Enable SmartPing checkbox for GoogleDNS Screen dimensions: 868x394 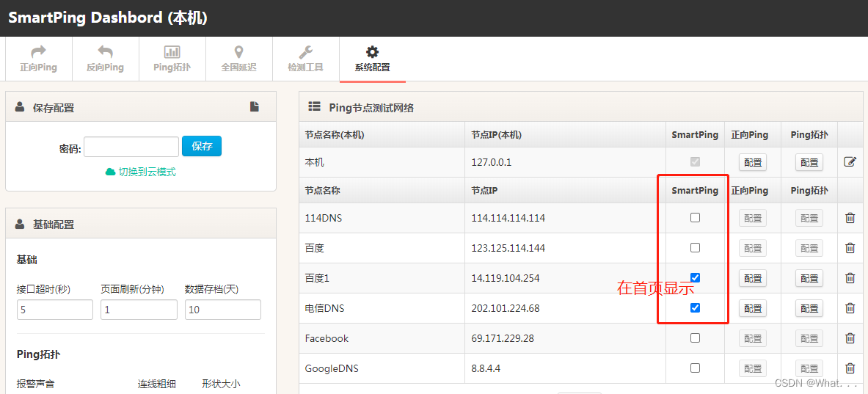[x=696, y=368]
